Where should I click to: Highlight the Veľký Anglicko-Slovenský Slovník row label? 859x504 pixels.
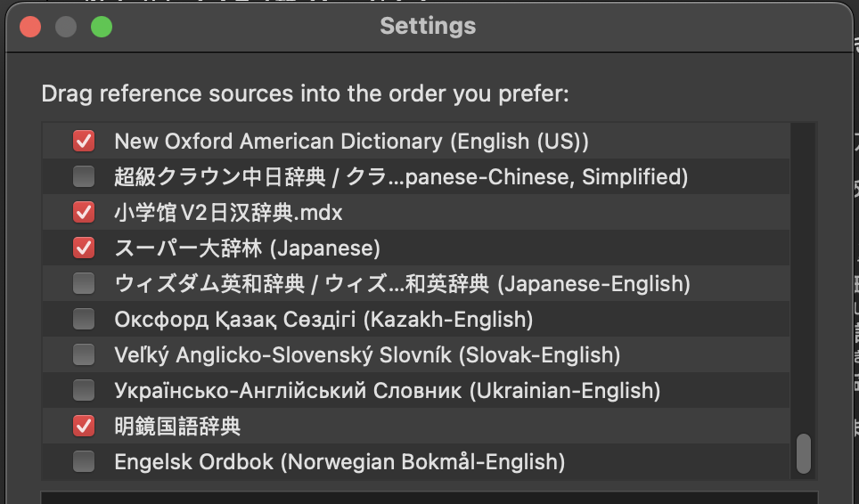pos(367,354)
